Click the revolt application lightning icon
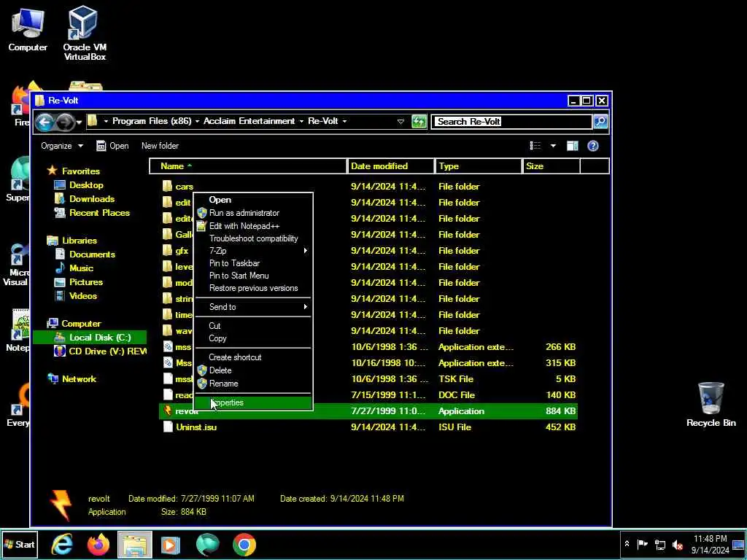Viewport: 747px width, 560px height. [x=167, y=411]
